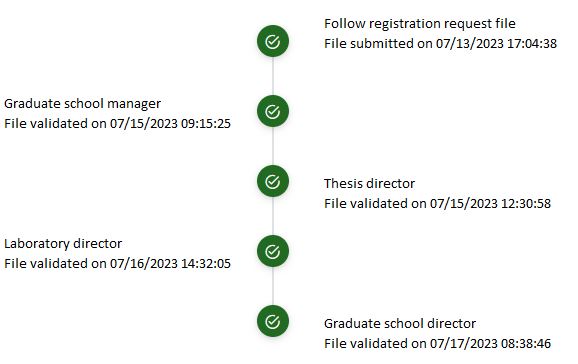Image resolution: width=578 pixels, height=364 pixels.
Task: Click the 'Thesis director' label
Action: tap(369, 183)
